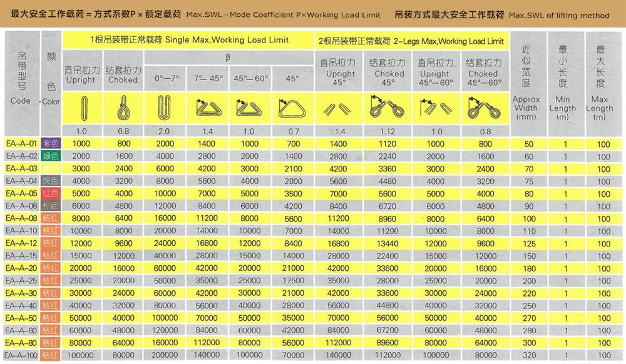Click the Single Max, Working Load Limit header
Viewport: 626px width, 364px height.
click(x=190, y=41)
